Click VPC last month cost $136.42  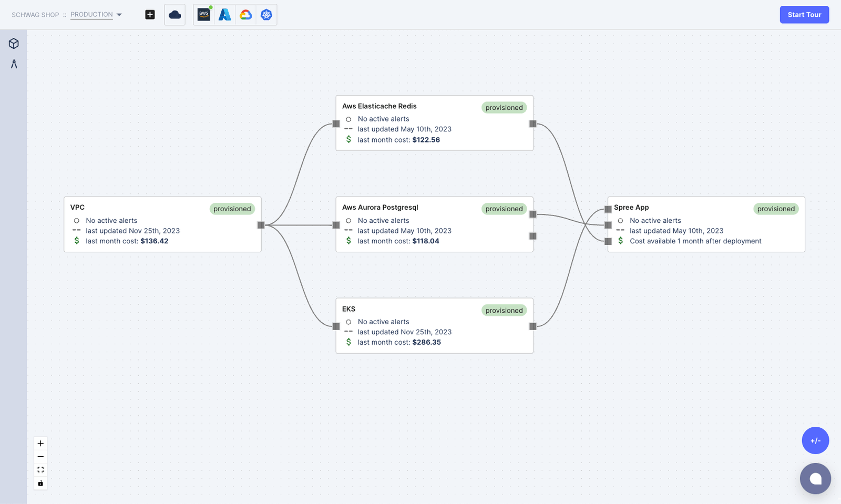coord(127,241)
